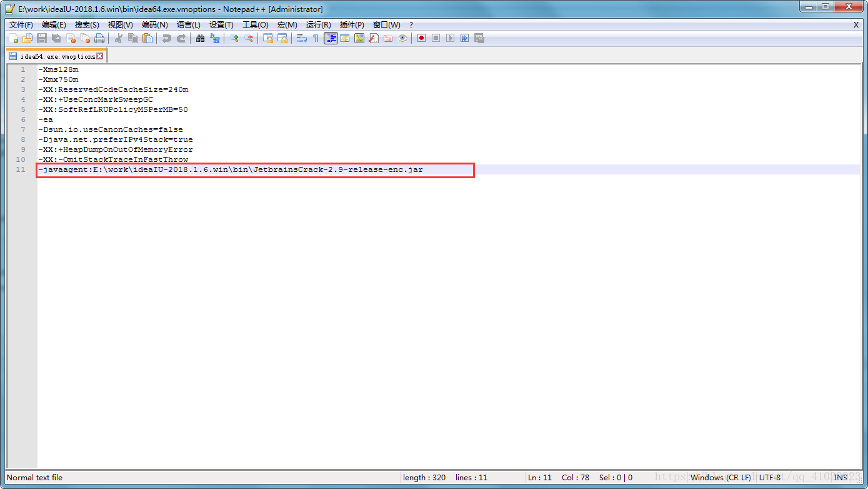Click the X at menu bar end
Image resolution: width=868 pixels, height=489 pixels.
tap(856, 25)
